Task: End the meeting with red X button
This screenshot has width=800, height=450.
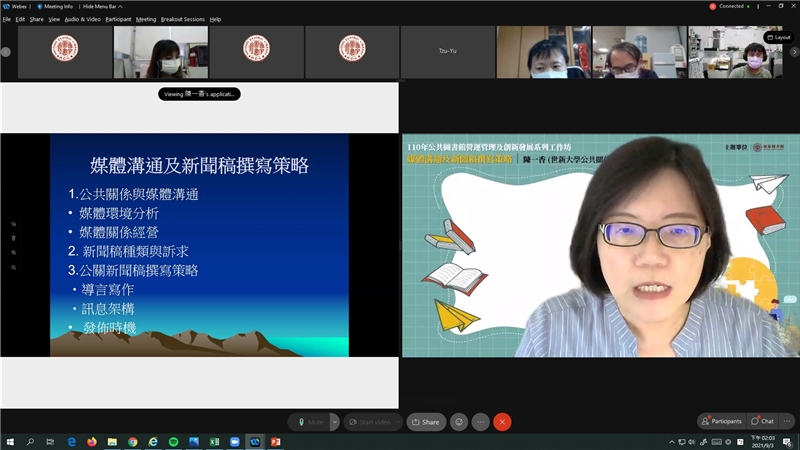Action: pos(502,422)
